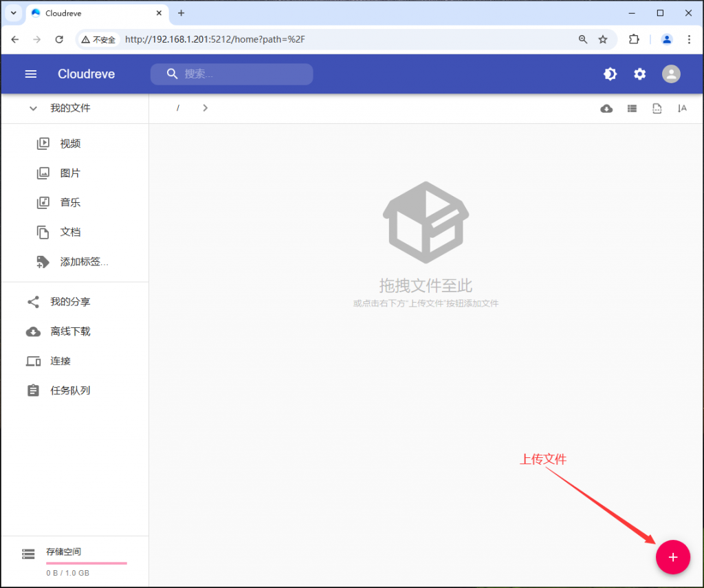The width and height of the screenshot is (704, 588).
Task: Toggle dark mode brightness icon
Action: tap(610, 74)
